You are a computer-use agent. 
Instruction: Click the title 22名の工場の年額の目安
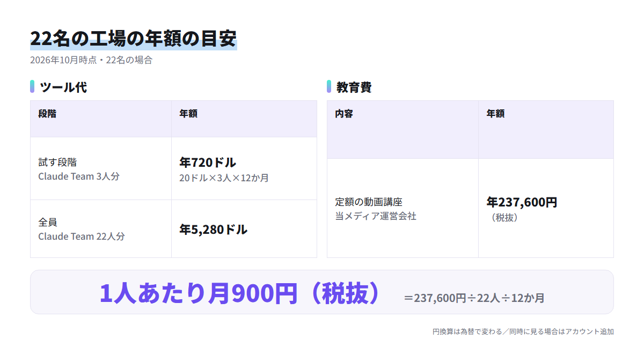pos(133,39)
